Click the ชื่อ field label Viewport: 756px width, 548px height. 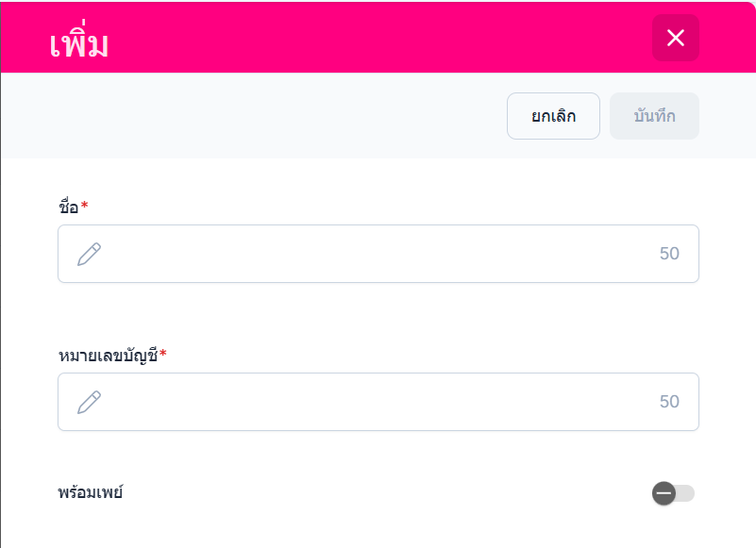pos(68,207)
